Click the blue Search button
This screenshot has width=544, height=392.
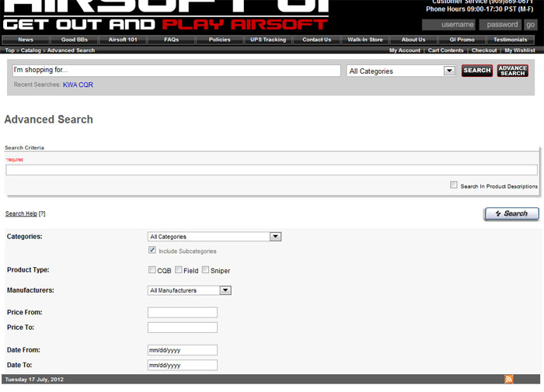click(511, 213)
